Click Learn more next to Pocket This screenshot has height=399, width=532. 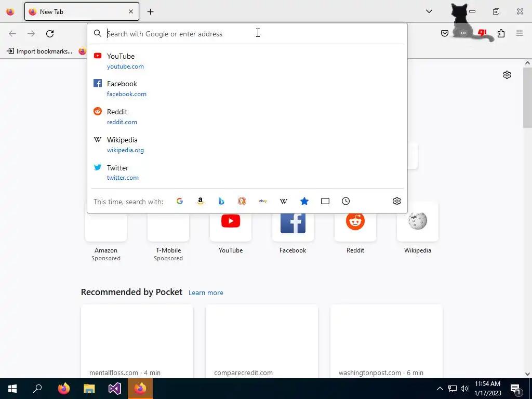(206, 293)
